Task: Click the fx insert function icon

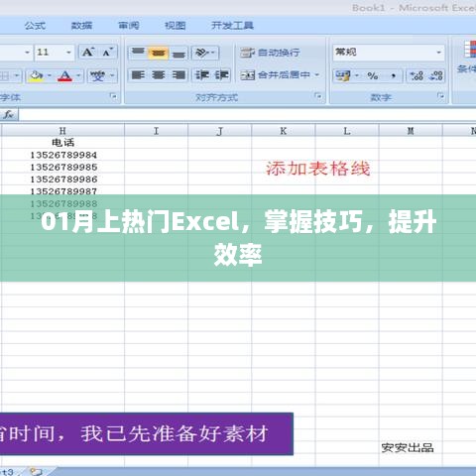Action: pyautogui.click(x=9, y=115)
